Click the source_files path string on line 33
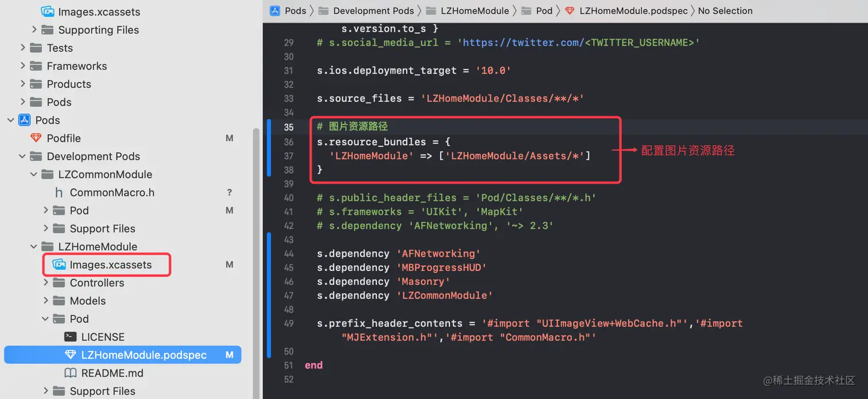Image resolution: width=868 pixels, height=399 pixels. pyautogui.click(x=502, y=98)
